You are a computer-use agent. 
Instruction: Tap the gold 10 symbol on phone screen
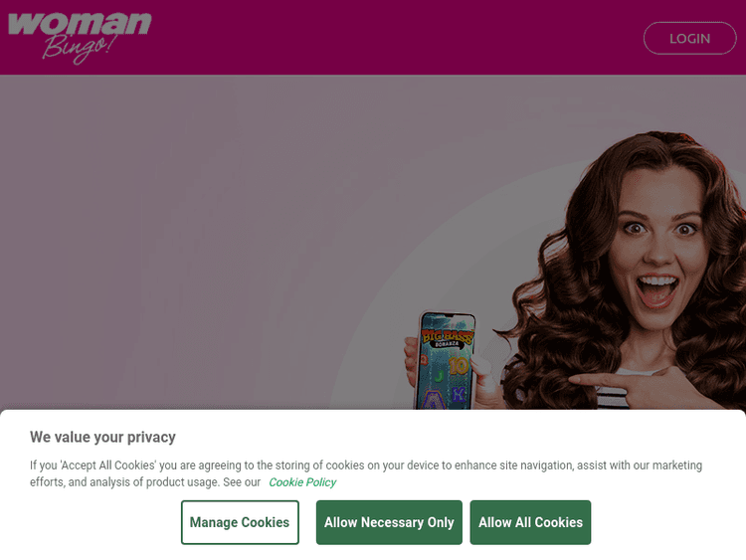point(459,365)
